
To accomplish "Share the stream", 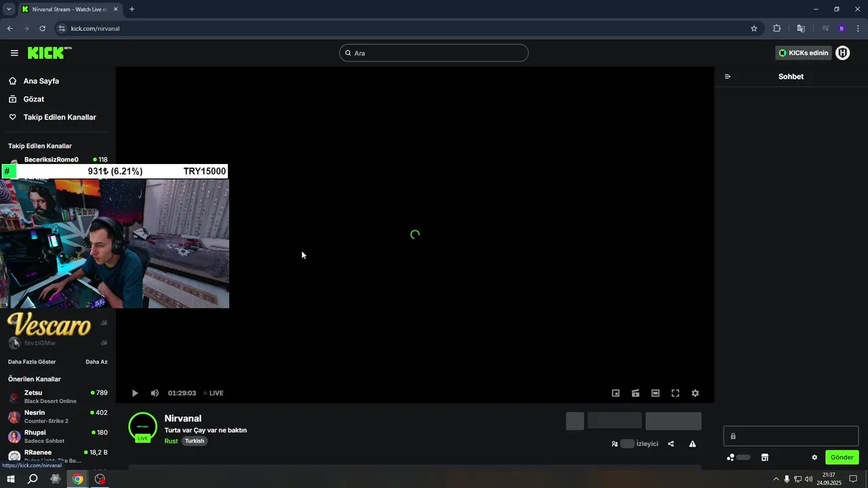I will pyautogui.click(x=671, y=444).
